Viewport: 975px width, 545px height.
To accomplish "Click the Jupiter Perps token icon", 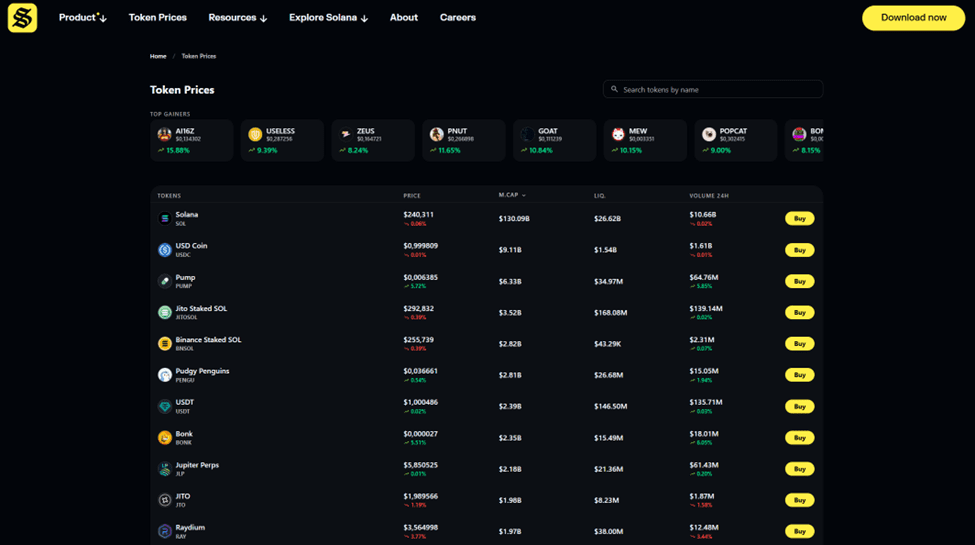I will 165,468.
